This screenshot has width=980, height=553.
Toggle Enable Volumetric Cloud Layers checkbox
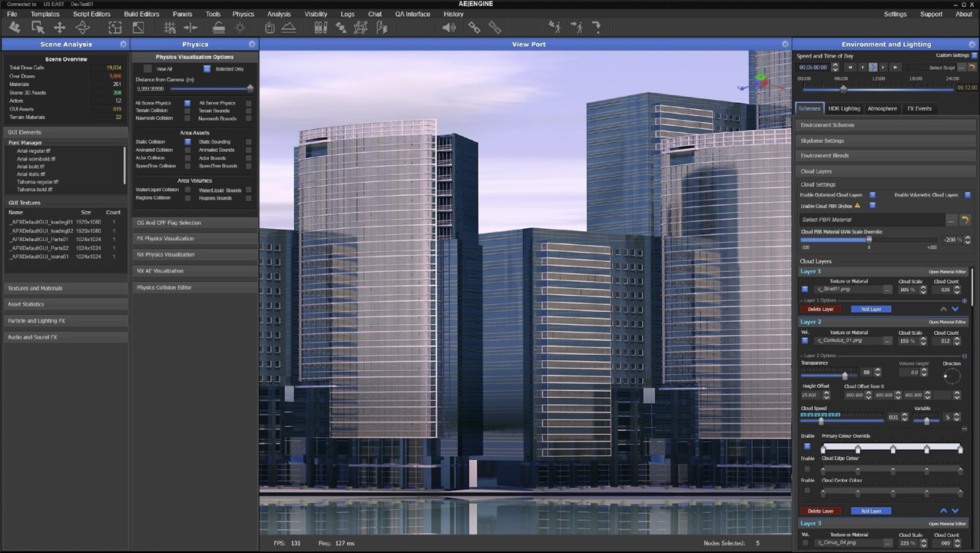coord(967,195)
